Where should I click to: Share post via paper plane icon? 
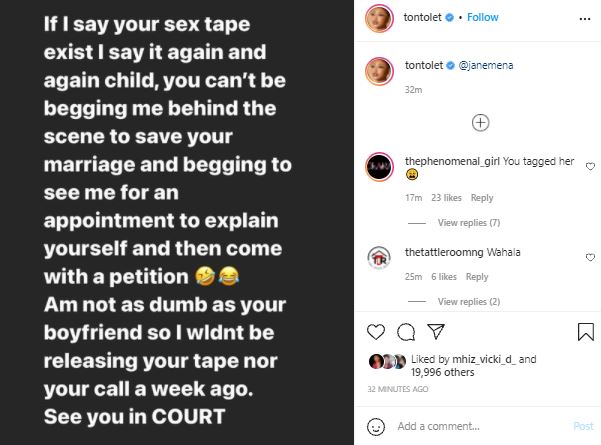click(435, 331)
